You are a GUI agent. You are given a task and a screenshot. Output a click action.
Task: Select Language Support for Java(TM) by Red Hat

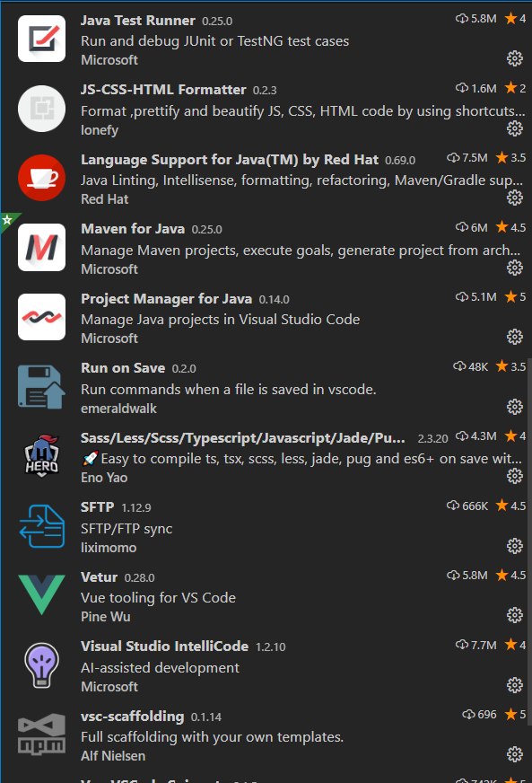pos(230,160)
